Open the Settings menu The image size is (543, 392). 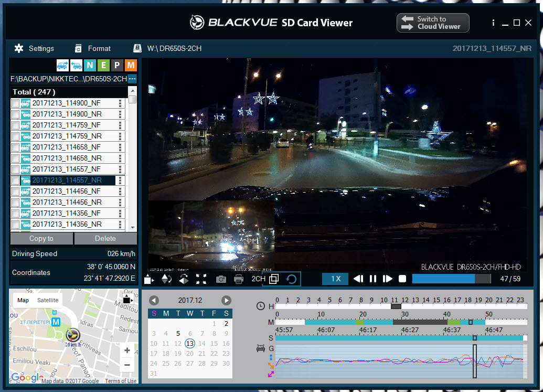[x=34, y=48]
